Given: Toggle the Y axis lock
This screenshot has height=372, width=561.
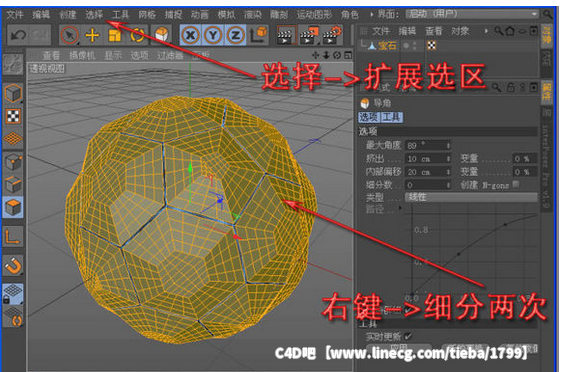Looking at the screenshot, I should 213,35.
